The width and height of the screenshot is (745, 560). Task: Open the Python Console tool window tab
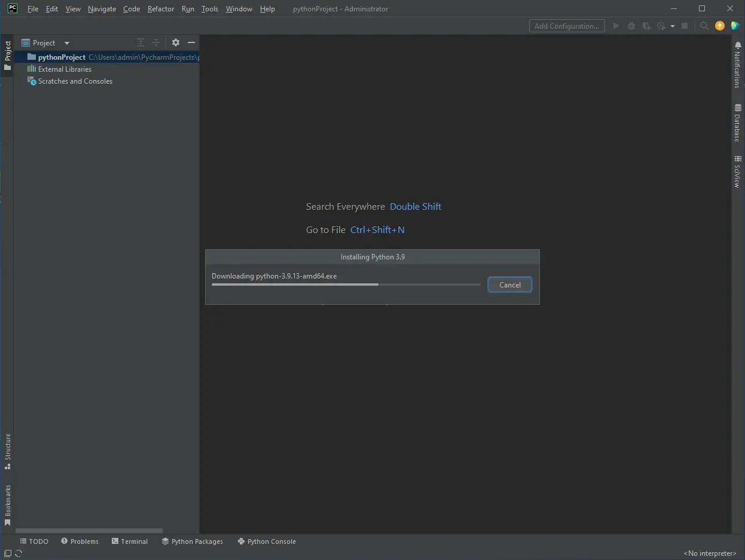point(267,541)
